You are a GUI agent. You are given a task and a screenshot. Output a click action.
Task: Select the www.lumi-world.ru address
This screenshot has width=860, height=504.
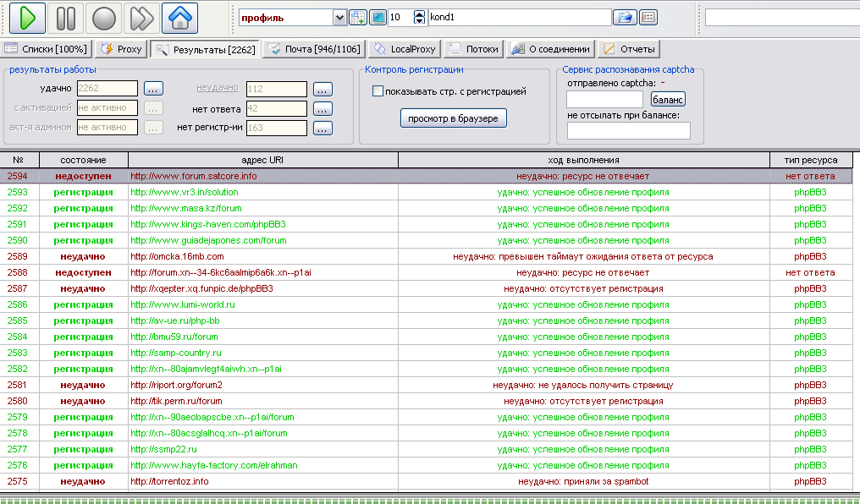click(183, 304)
